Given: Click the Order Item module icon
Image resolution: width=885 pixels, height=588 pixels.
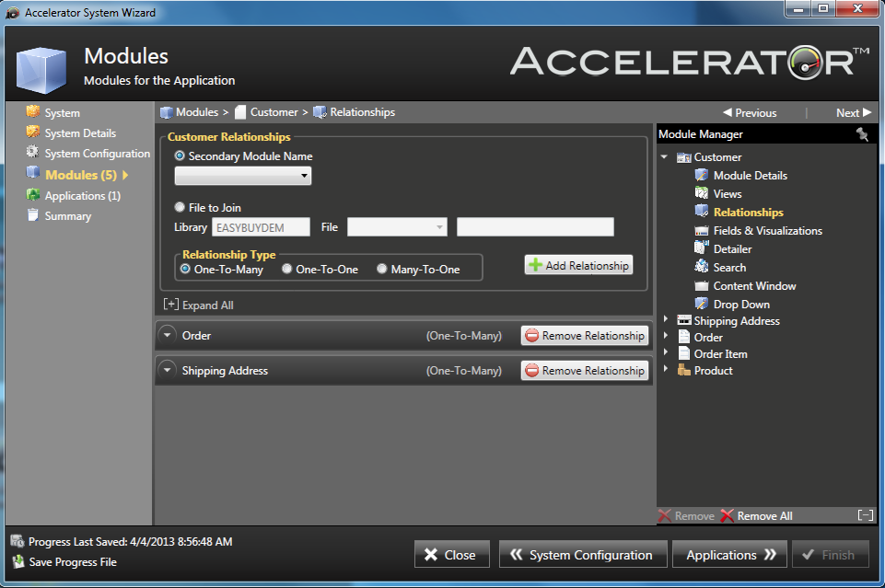Looking at the screenshot, I should click(x=683, y=353).
